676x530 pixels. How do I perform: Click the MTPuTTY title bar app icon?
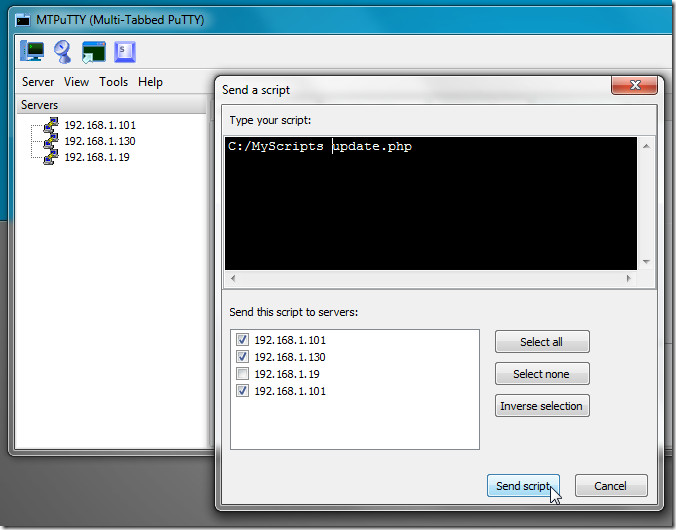tap(23, 20)
